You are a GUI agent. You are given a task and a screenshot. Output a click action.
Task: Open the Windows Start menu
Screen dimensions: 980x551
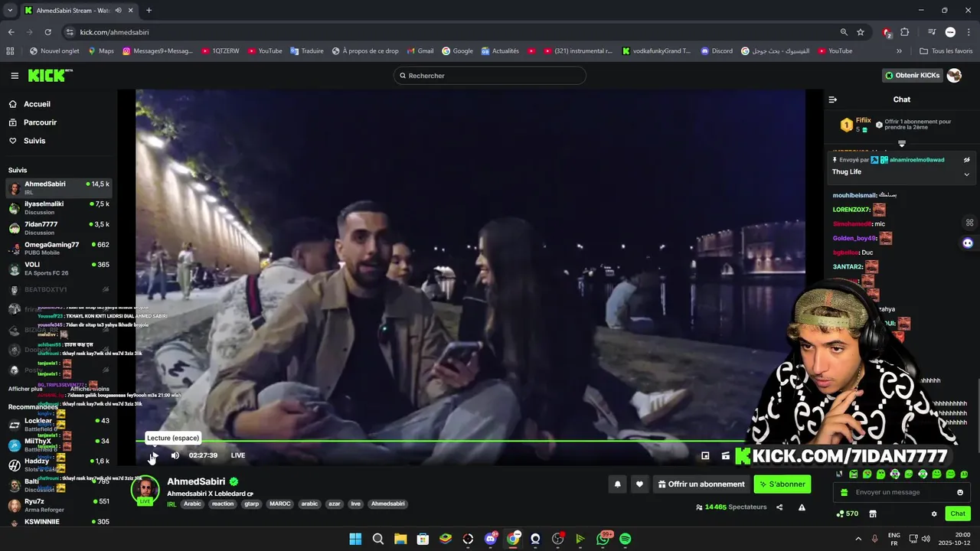click(x=355, y=539)
